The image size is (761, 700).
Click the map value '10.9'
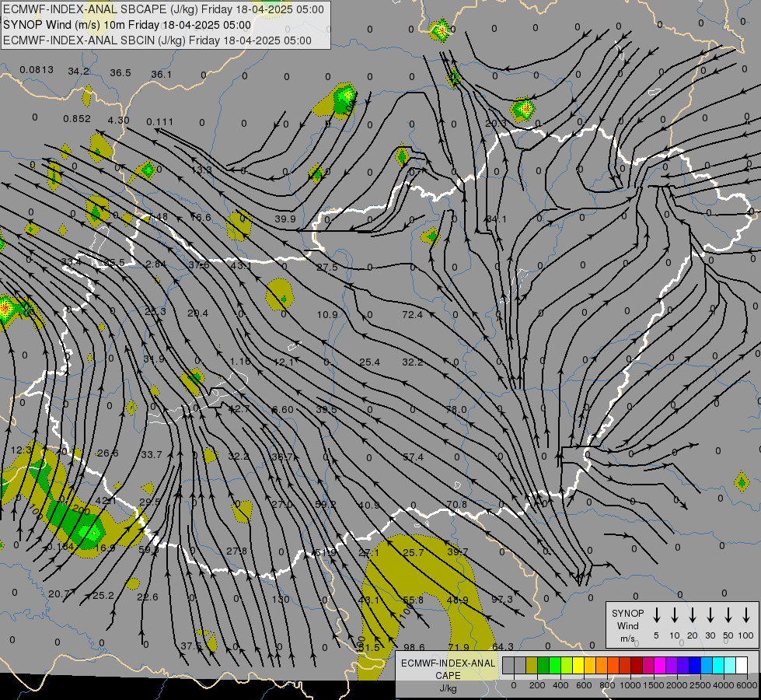pyautogui.click(x=327, y=315)
